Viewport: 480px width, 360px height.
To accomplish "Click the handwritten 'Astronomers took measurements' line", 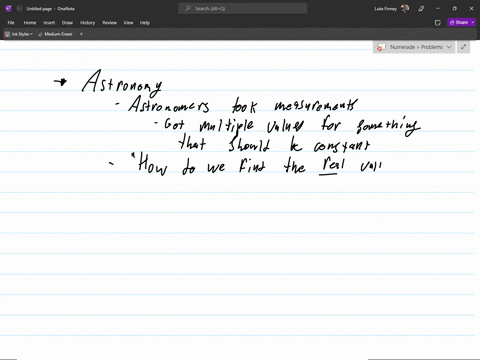I will tap(242, 104).
